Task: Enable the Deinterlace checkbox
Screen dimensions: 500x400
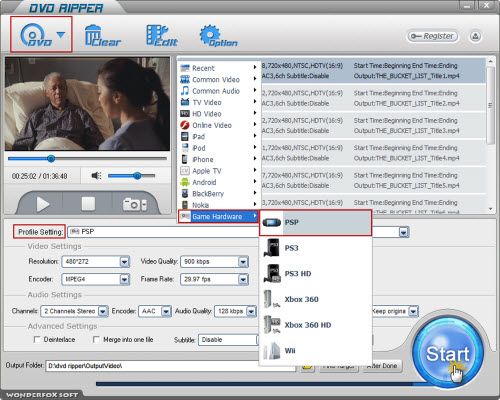Action: coord(37,339)
